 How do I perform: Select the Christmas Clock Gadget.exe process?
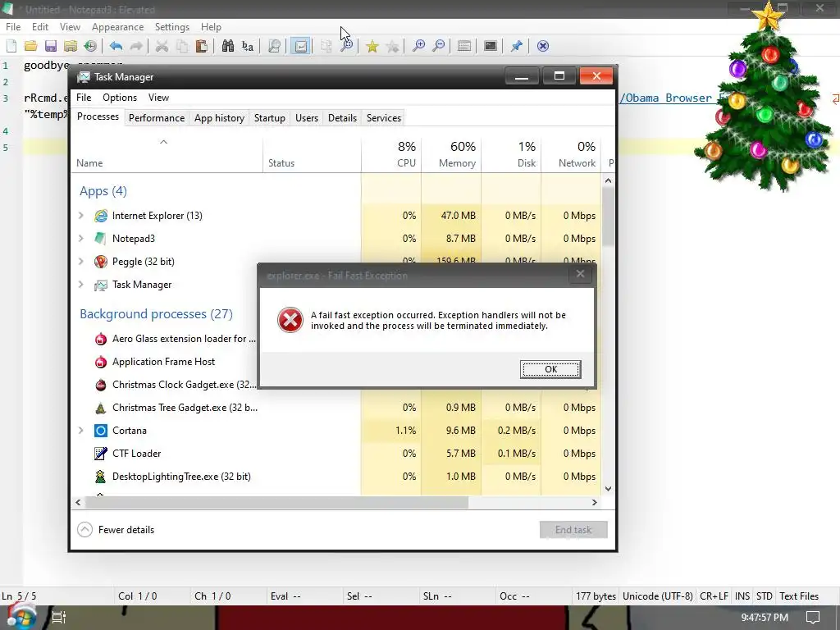point(163,385)
